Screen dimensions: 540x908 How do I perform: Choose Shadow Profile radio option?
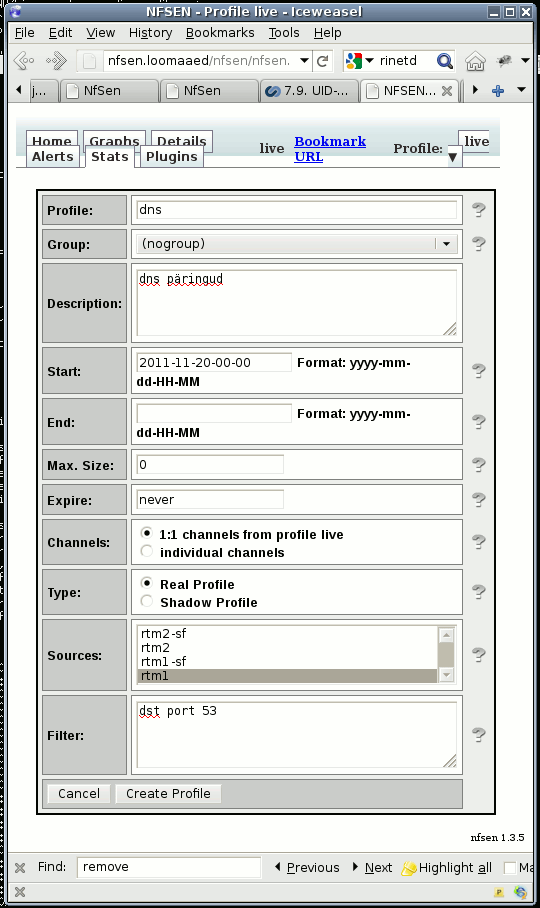coord(147,601)
